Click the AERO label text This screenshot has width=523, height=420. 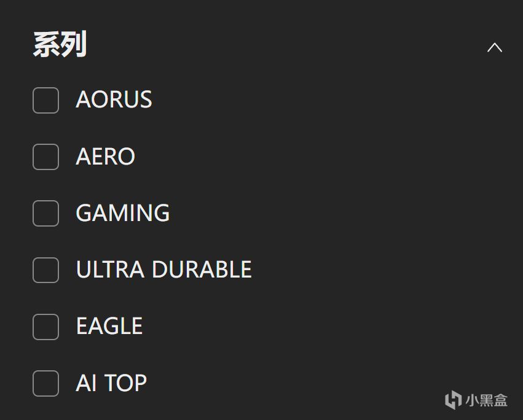point(105,157)
